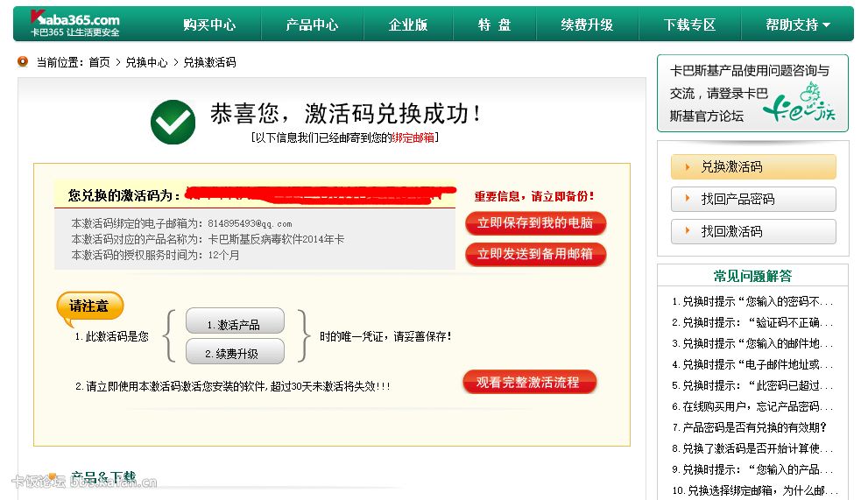
Task: Click the 首页 breadcrumb link
Action: pyautogui.click(x=100, y=62)
